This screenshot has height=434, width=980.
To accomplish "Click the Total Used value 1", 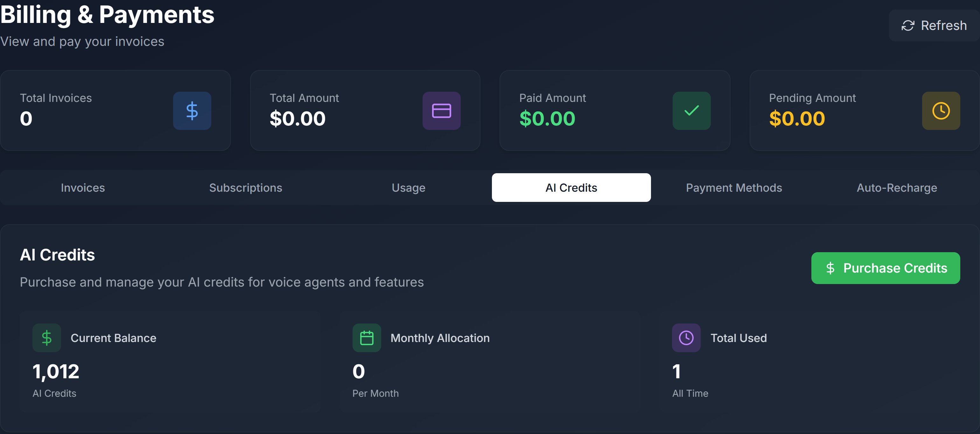I will (x=676, y=372).
